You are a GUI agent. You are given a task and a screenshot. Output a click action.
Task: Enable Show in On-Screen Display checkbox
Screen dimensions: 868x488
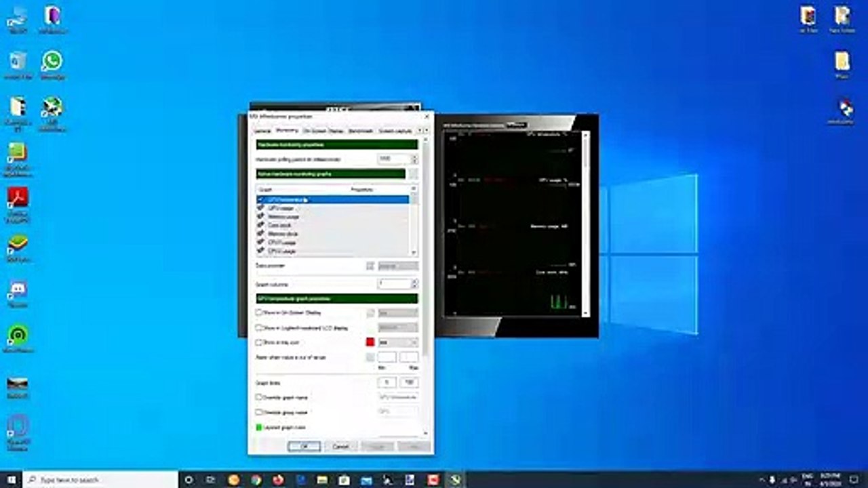tap(258, 312)
